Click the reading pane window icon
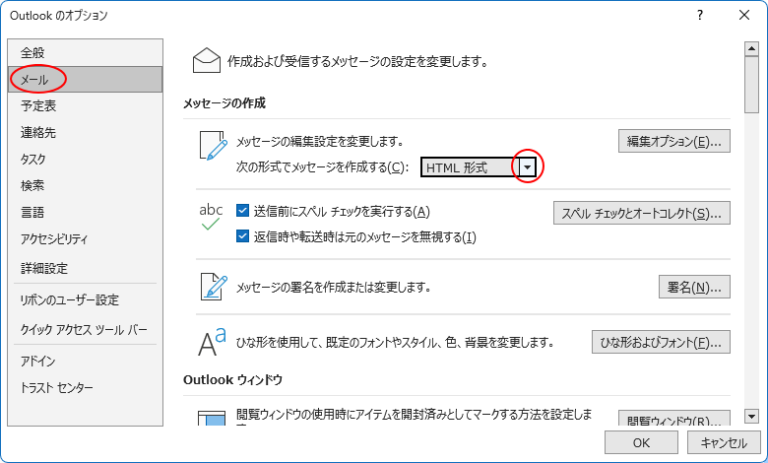768x463 pixels. click(212, 417)
